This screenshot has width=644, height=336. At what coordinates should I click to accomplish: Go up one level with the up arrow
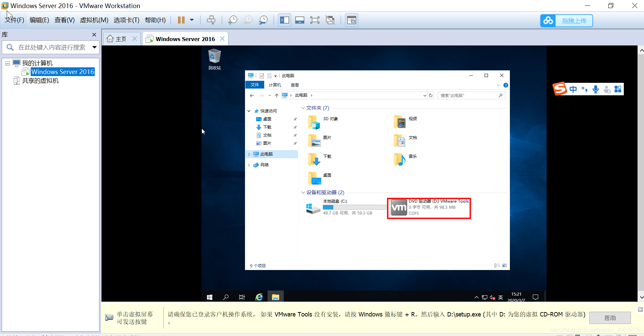click(x=277, y=96)
